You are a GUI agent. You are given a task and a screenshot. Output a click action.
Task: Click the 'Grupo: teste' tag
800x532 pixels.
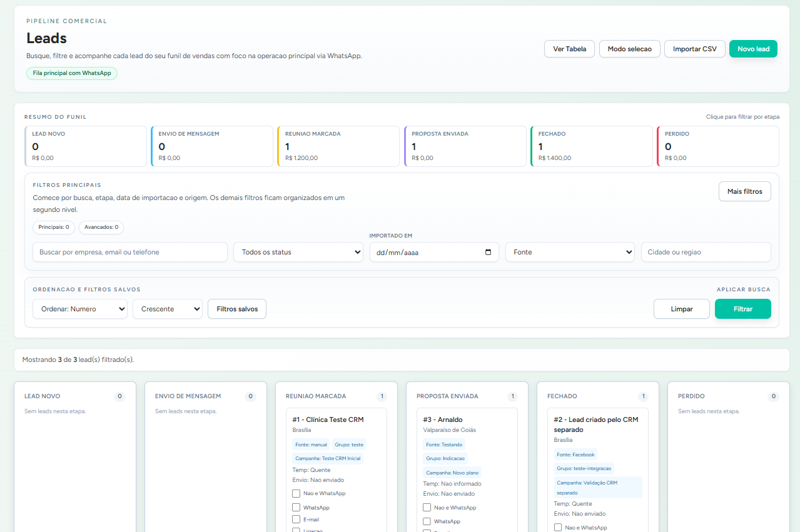click(349, 444)
